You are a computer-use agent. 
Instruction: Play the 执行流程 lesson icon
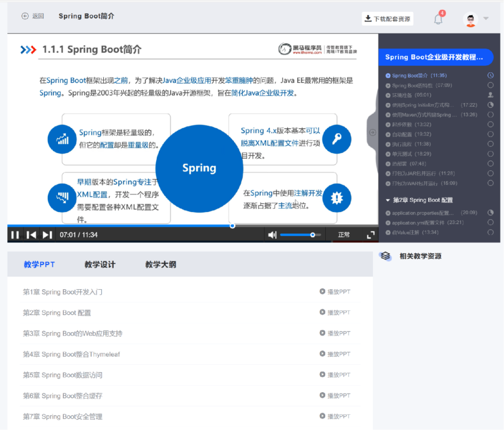coord(388,145)
